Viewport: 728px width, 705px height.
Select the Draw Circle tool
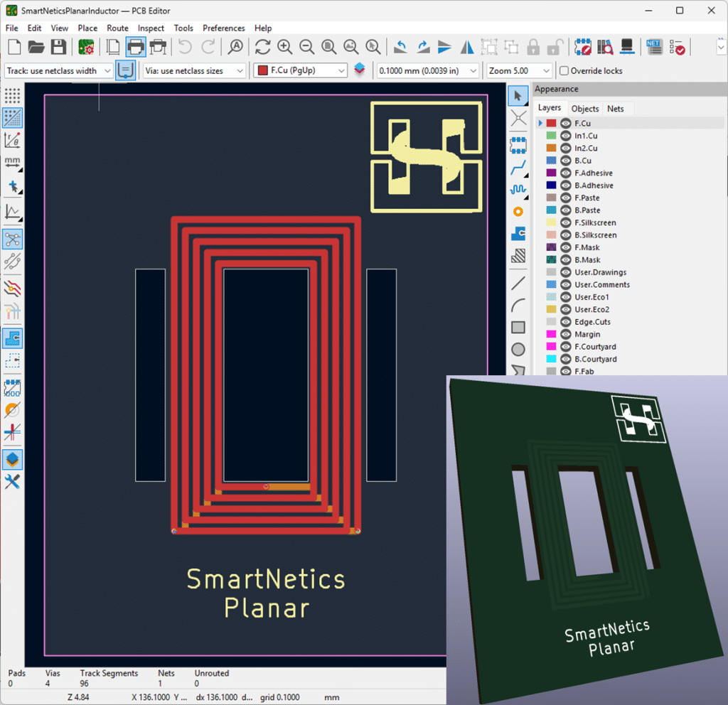(518, 350)
